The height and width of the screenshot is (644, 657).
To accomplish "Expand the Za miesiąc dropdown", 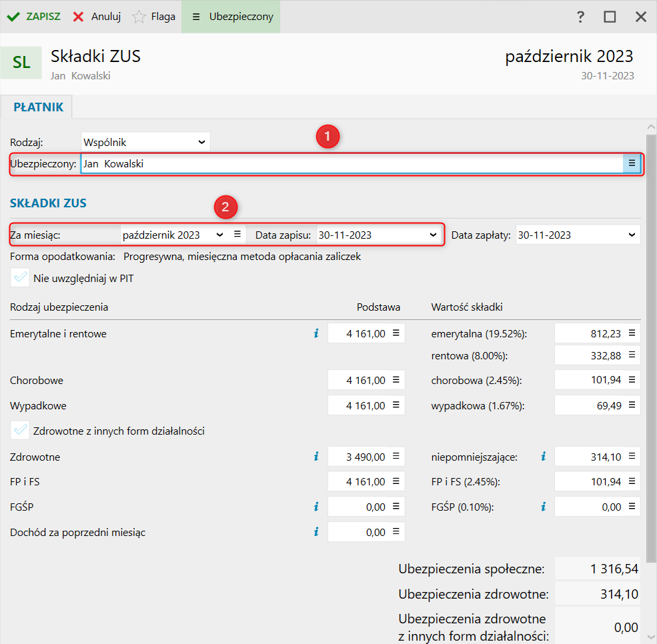I will 219,235.
